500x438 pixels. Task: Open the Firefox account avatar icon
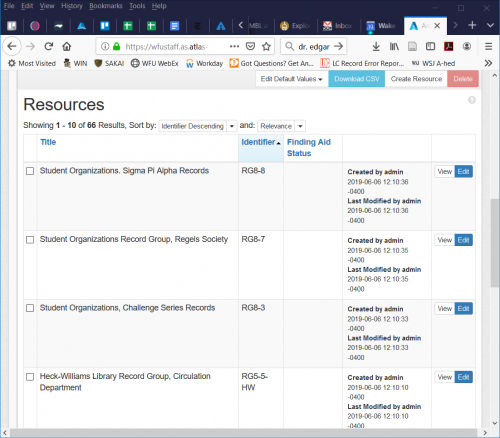tap(467, 46)
